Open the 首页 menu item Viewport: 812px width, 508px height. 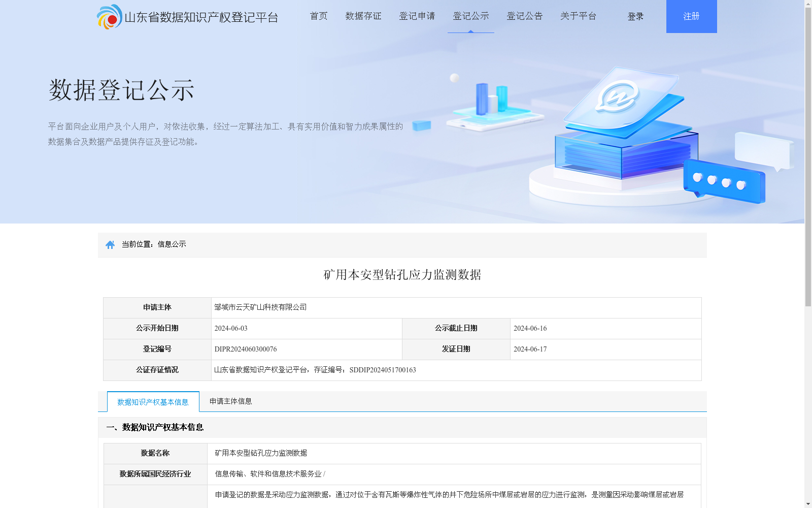318,16
